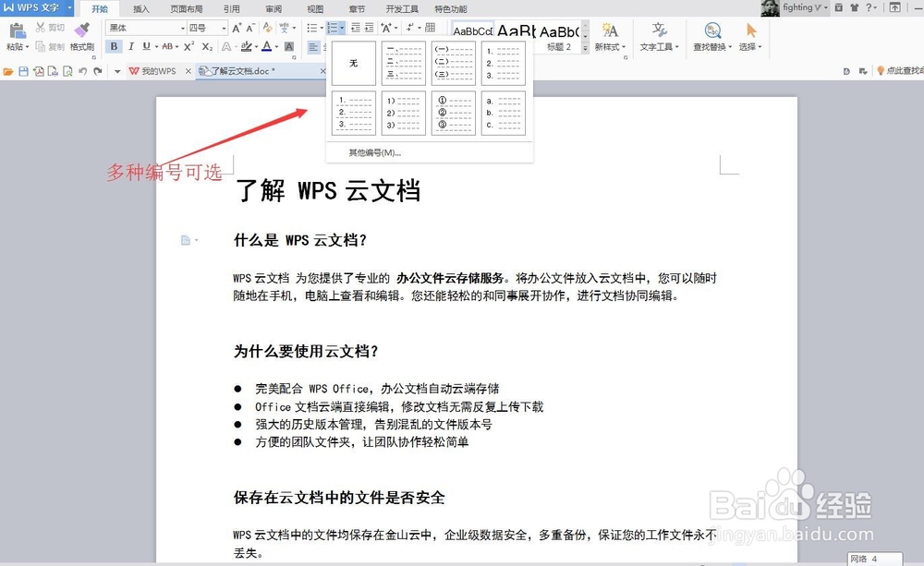This screenshot has width=924, height=566.
Task: Click the redo arrow icon
Action: (98, 71)
